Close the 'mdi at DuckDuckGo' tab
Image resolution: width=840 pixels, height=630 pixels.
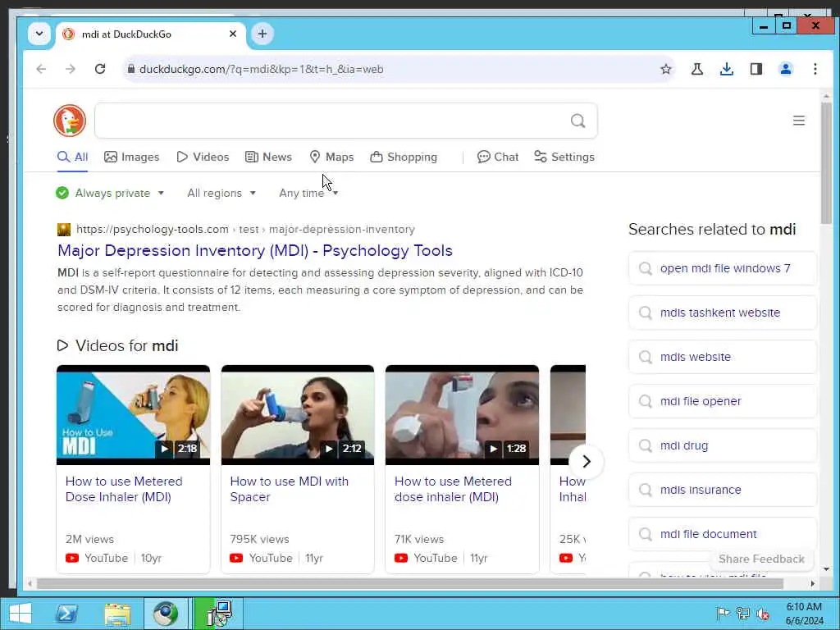coord(232,34)
